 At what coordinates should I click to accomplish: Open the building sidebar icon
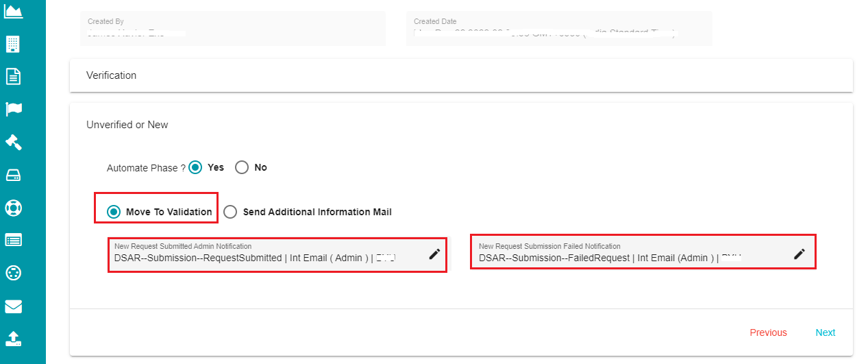click(x=14, y=44)
